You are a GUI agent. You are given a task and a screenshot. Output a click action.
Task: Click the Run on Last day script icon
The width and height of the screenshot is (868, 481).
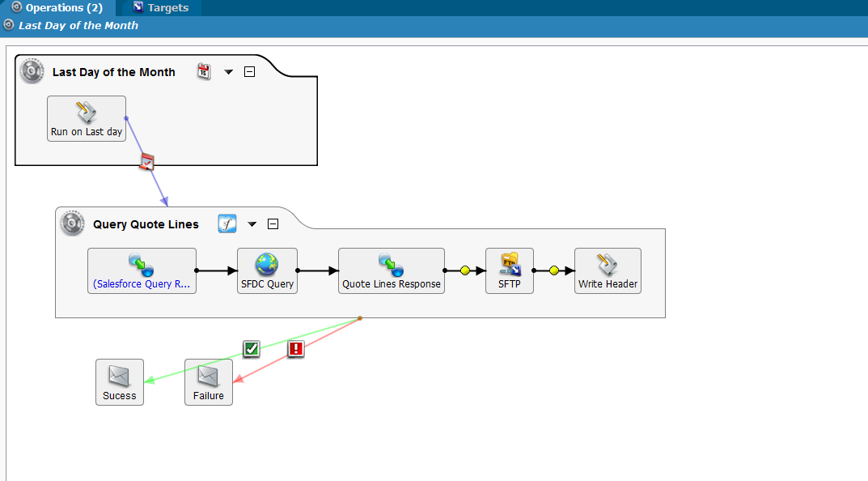87,113
